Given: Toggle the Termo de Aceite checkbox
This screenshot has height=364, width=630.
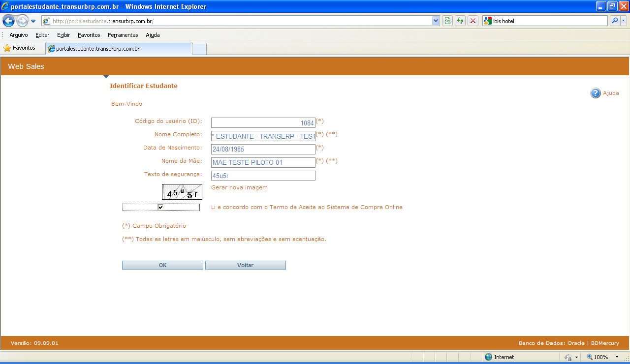Looking at the screenshot, I should pos(160,207).
